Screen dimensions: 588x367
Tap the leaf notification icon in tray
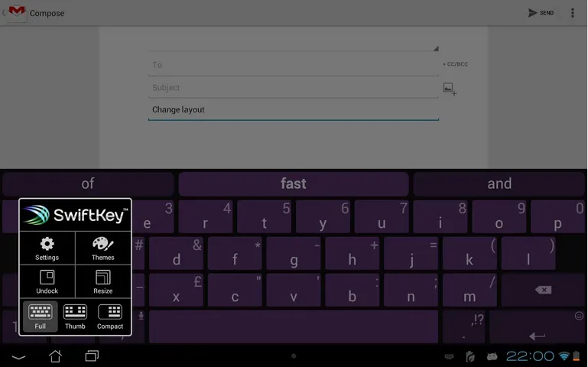[470, 356]
